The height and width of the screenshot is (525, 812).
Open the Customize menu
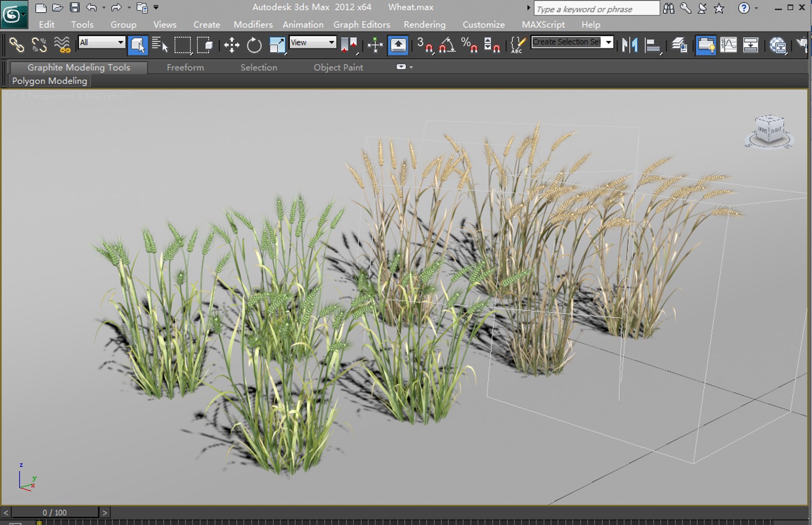coord(483,24)
